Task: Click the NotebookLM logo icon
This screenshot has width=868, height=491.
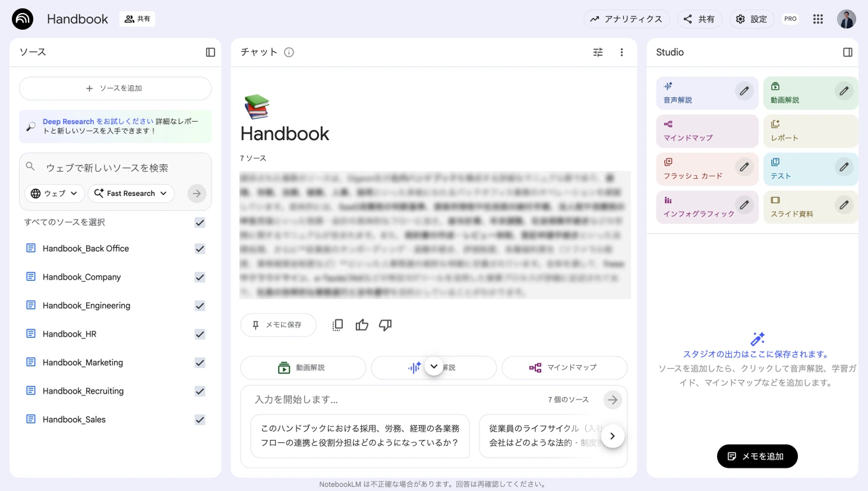Action: pyautogui.click(x=23, y=19)
